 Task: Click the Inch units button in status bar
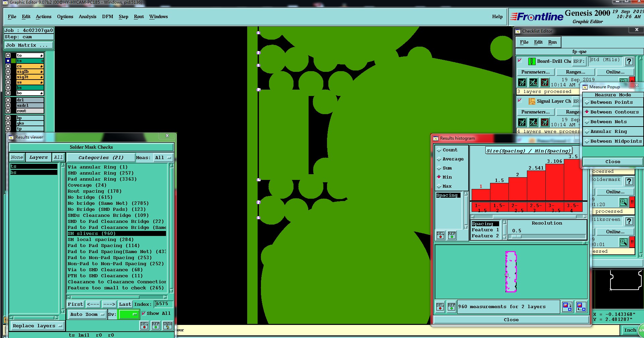click(x=630, y=330)
